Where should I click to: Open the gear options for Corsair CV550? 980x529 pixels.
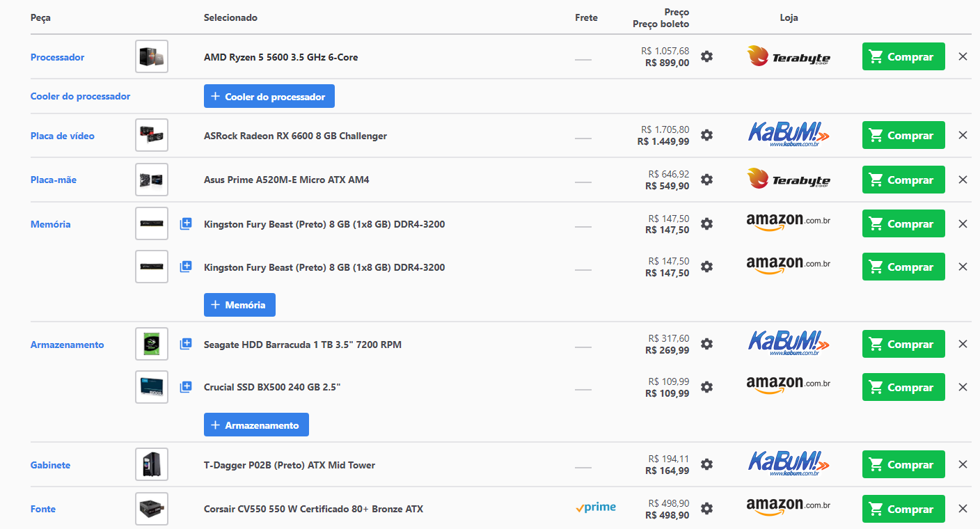(x=706, y=509)
